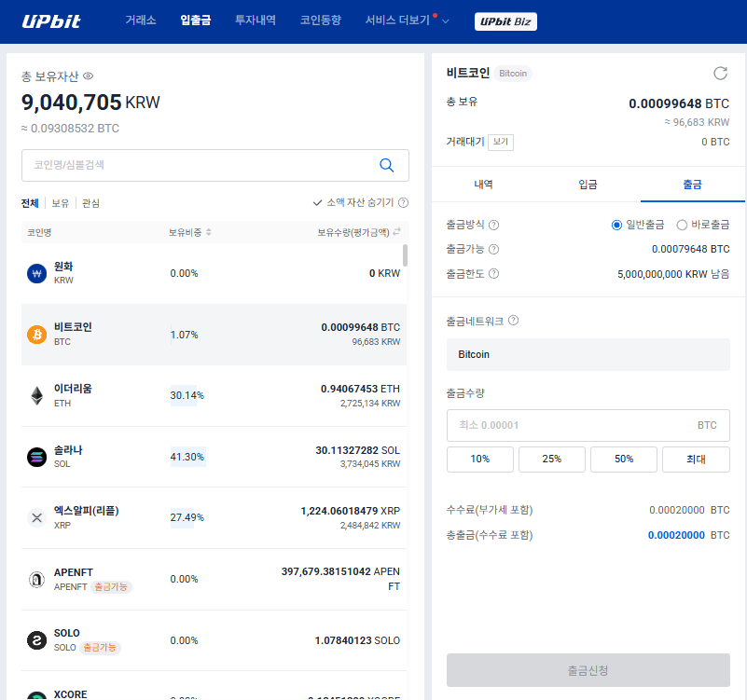Click the 출금한도 question mark icon
This screenshot has width=747, height=700.
tap(495, 274)
